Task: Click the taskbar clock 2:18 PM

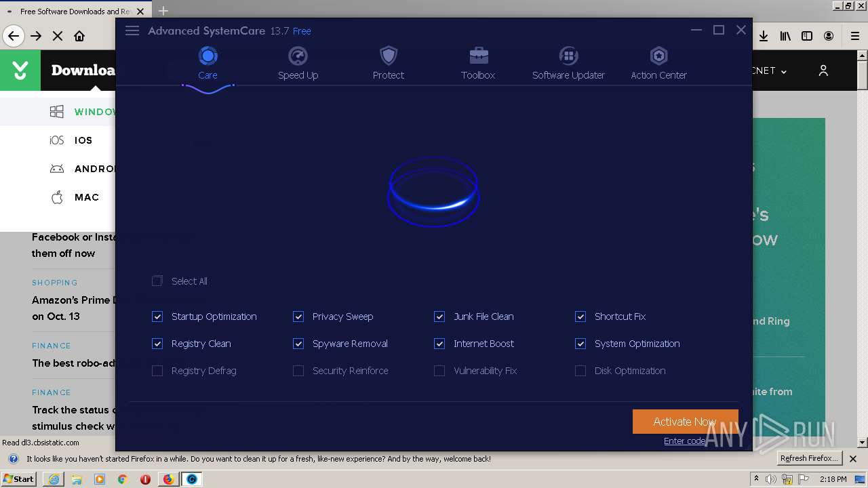Action: tap(833, 479)
